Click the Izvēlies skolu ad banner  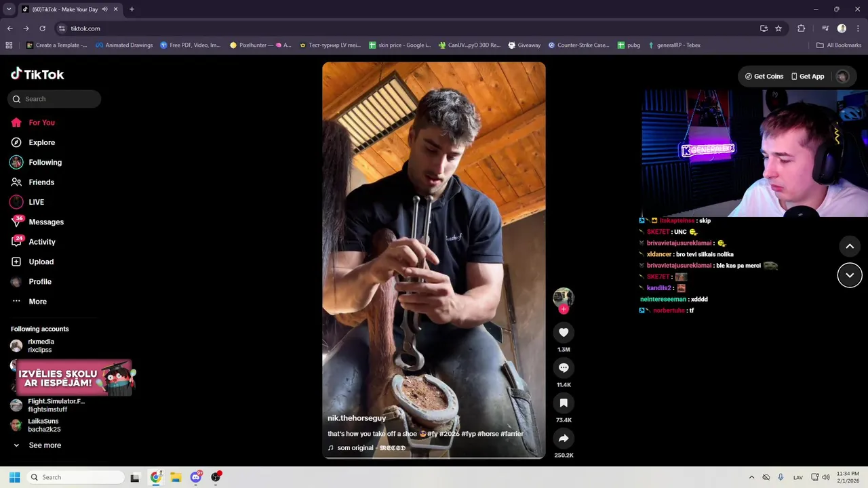tap(75, 378)
